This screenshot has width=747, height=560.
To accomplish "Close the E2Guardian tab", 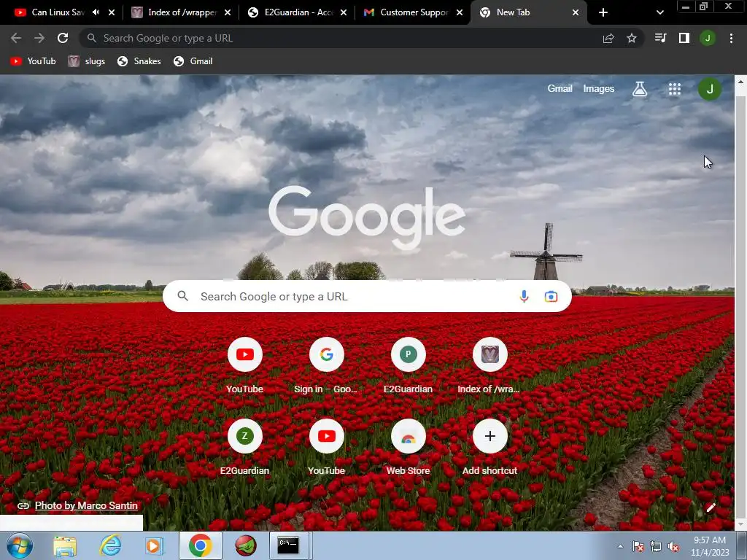I will pos(344,12).
